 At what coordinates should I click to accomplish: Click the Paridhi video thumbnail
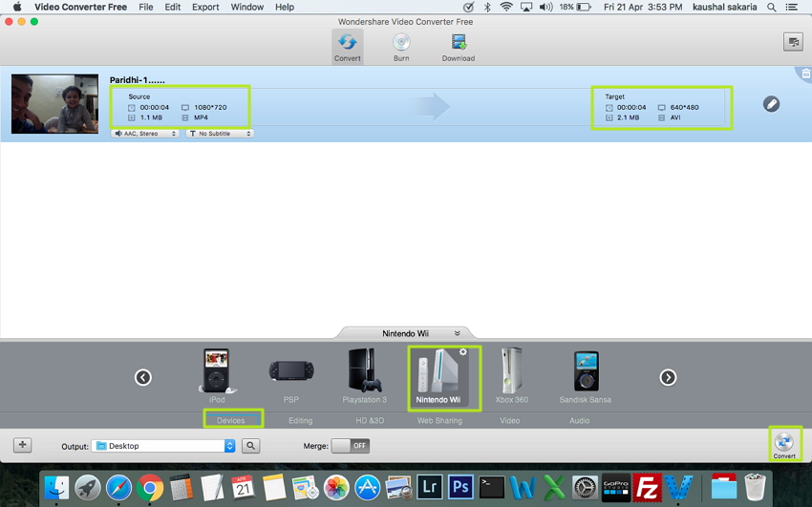point(54,103)
